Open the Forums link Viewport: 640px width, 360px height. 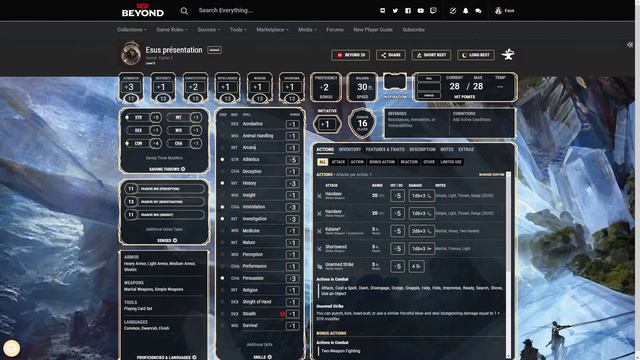pos(335,30)
